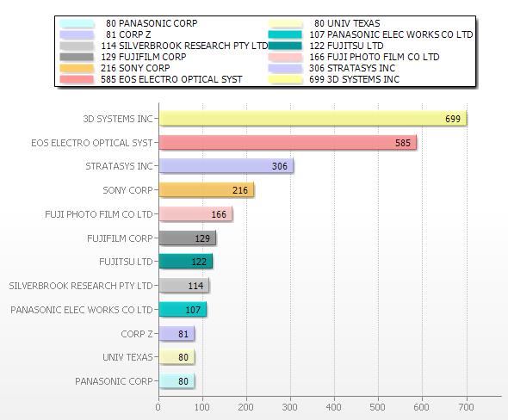Click legend text '306 STRATASYS INC'

pyautogui.click(x=352, y=68)
